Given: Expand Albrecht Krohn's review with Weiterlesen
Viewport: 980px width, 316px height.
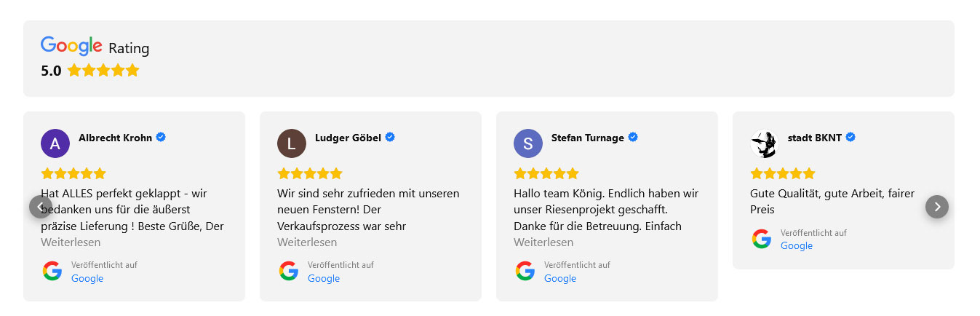Looking at the screenshot, I should (71, 242).
